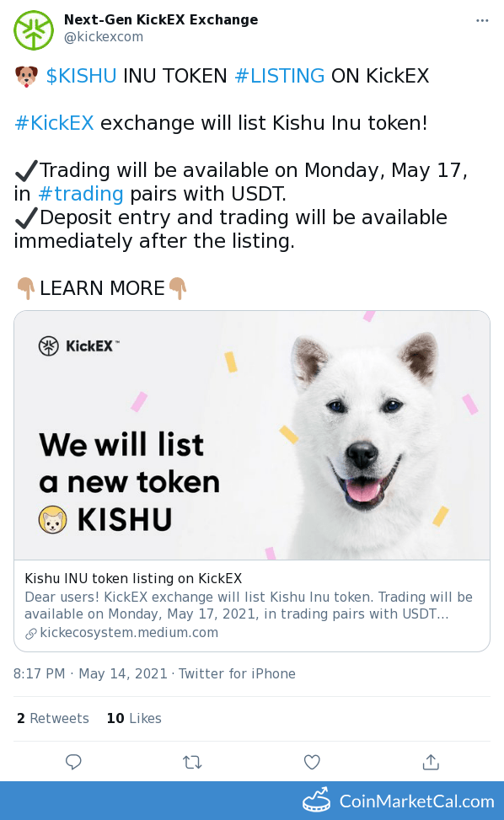Tap the heart like icon
This screenshot has height=820, width=504.
coord(312,762)
